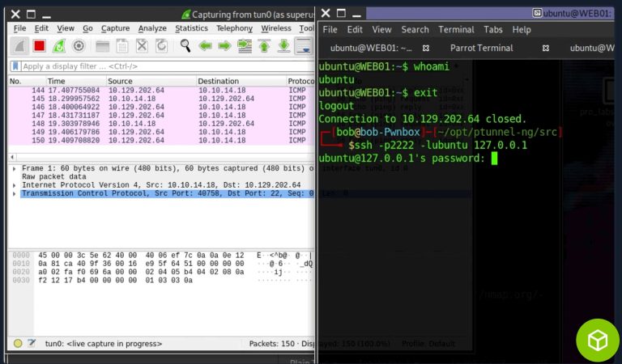The width and height of the screenshot is (622, 364).
Task: Open the Analyze menu
Action: (x=152, y=28)
